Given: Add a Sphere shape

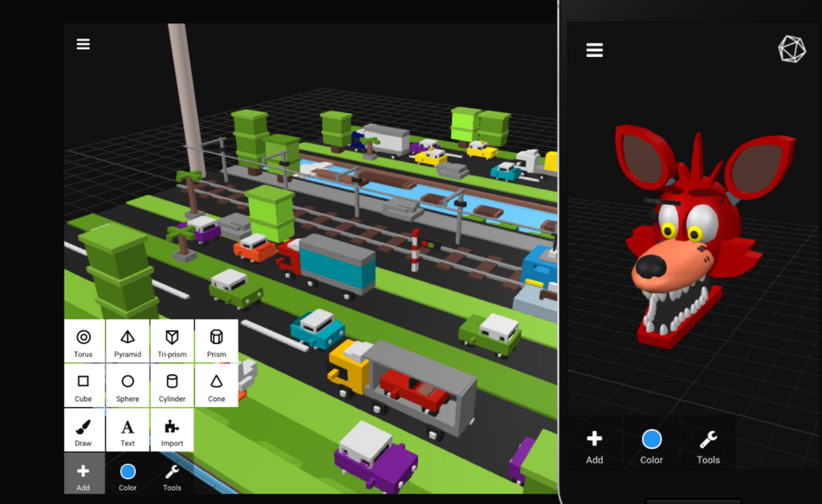Looking at the screenshot, I should [x=128, y=386].
